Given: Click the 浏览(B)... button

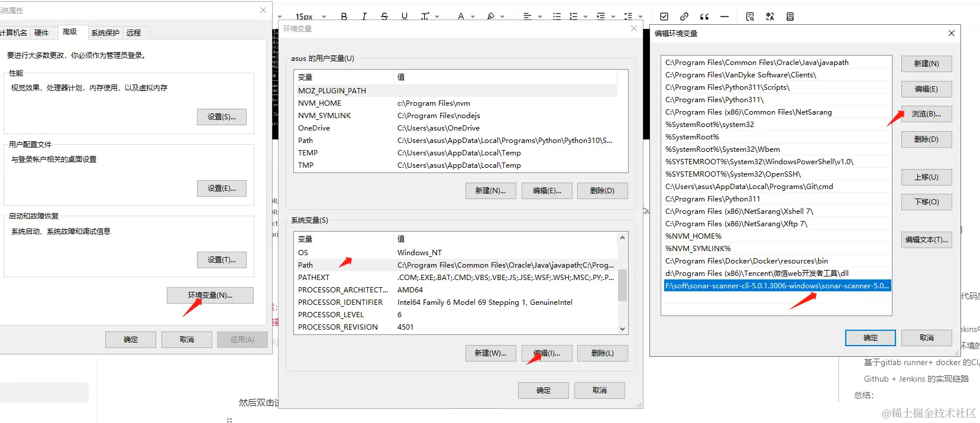Looking at the screenshot, I should (926, 114).
